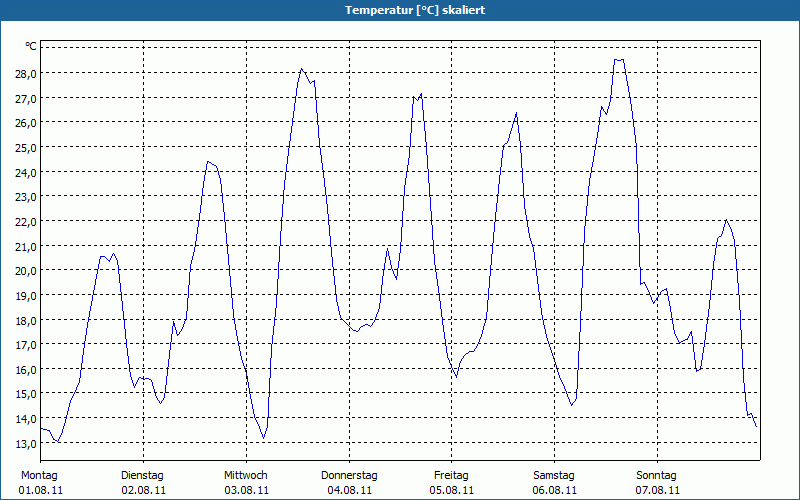Select the 'Samstag' day label
Viewport: 800px width, 500px height.
pyautogui.click(x=554, y=476)
